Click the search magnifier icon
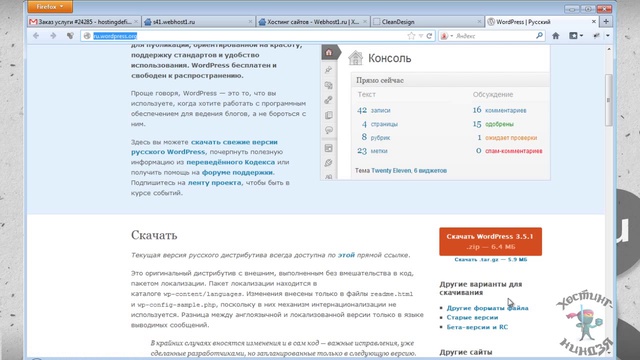This screenshot has height=360, width=640. pyautogui.click(x=539, y=36)
